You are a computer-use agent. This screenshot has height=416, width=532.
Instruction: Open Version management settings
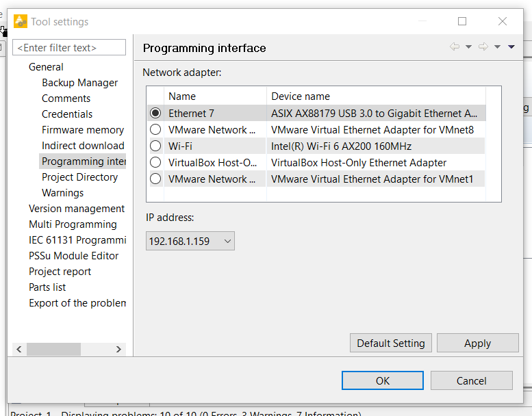[77, 209]
